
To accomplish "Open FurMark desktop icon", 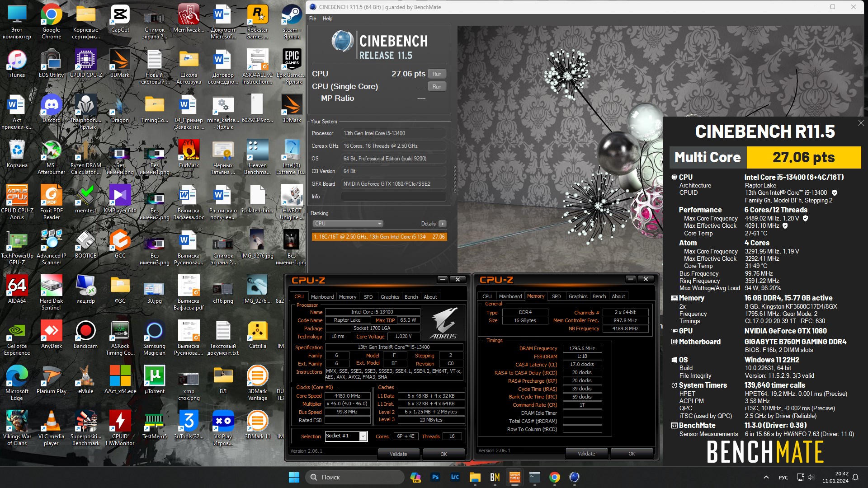I will click(189, 154).
